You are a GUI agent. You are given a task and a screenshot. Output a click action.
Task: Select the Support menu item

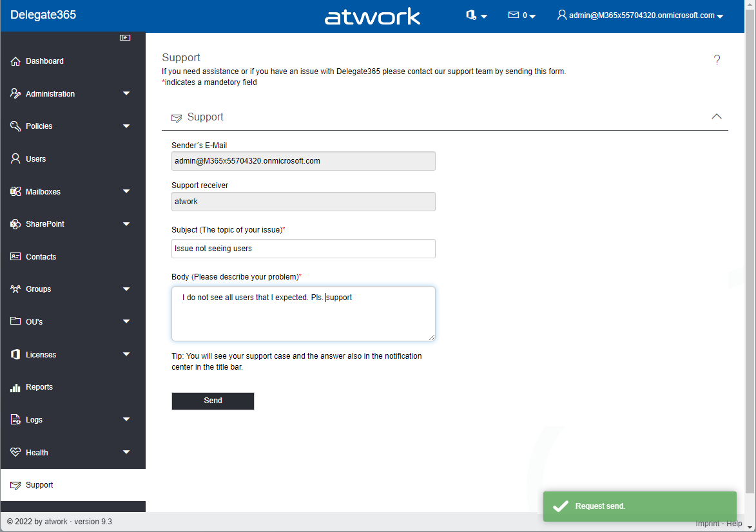[73, 485]
